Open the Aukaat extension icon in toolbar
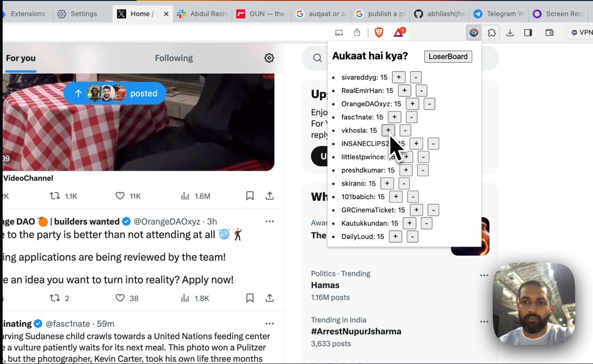 (x=474, y=32)
